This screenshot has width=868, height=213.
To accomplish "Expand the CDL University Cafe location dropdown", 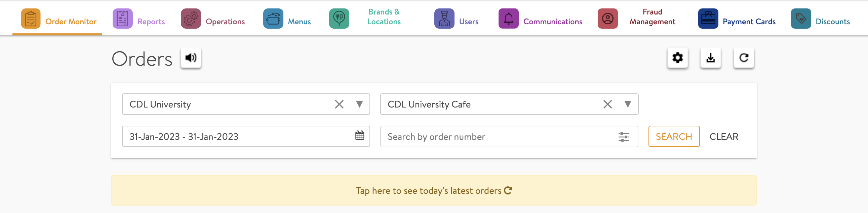I will pos(627,104).
